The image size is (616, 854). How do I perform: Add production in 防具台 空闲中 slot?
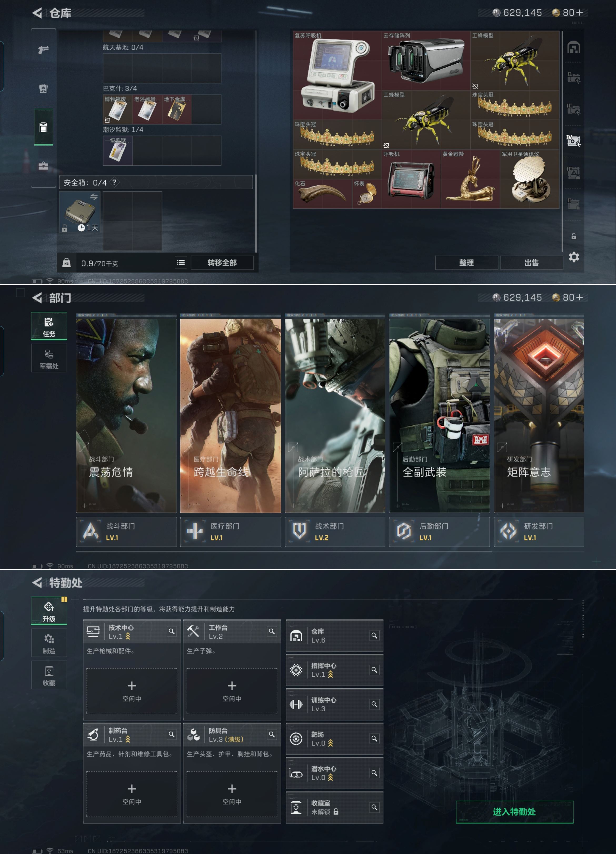click(232, 794)
